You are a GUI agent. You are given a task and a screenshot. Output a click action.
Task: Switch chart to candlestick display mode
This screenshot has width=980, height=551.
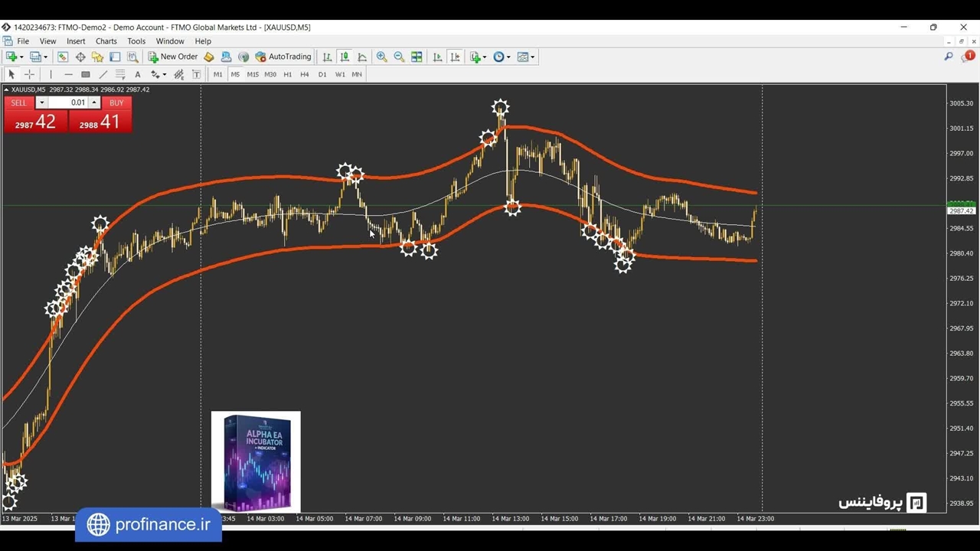345,57
